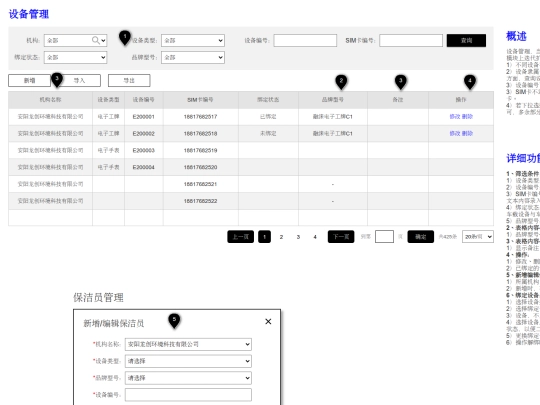The image size is (540, 405).
Task: Click the SIM卡编号 column header
Action: coord(200,100)
